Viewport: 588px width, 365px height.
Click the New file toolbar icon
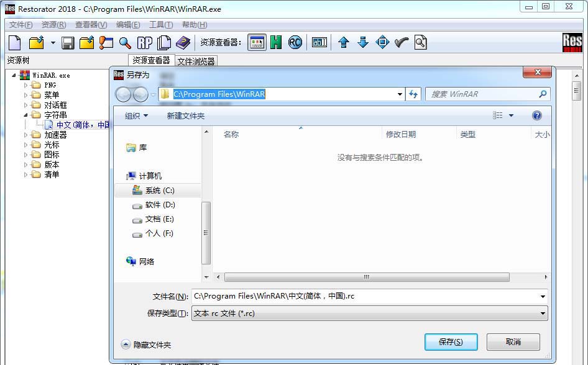(x=15, y=42)
